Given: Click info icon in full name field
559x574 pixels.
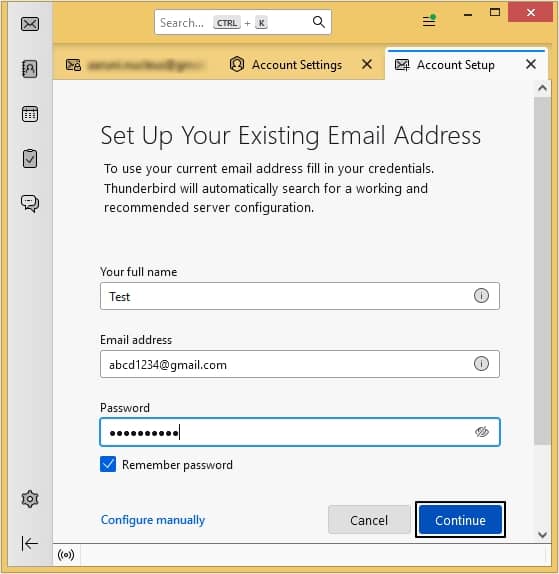Looking at the screenshot, I should coord(481,295).
